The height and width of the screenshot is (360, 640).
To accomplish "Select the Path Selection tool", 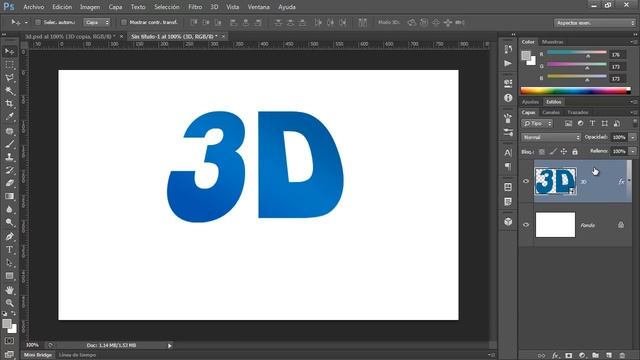I will 9,263.
